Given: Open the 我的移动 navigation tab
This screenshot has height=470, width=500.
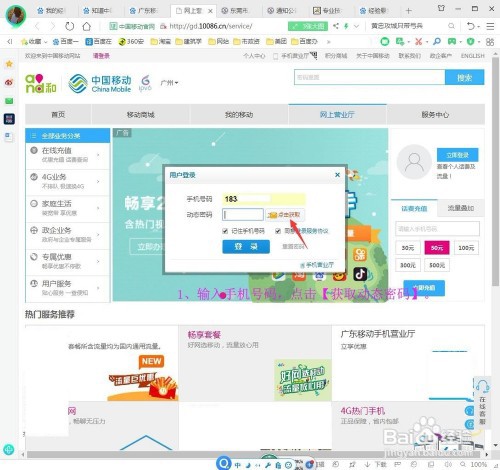Looking at the screenshot, I should point(239,114).
